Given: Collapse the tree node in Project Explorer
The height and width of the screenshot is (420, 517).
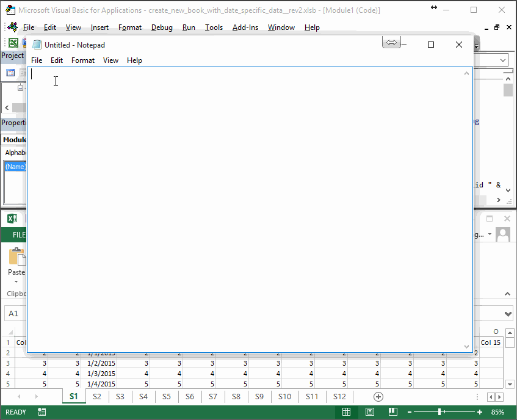Looking at the screenshot, I should click(20, 87).
